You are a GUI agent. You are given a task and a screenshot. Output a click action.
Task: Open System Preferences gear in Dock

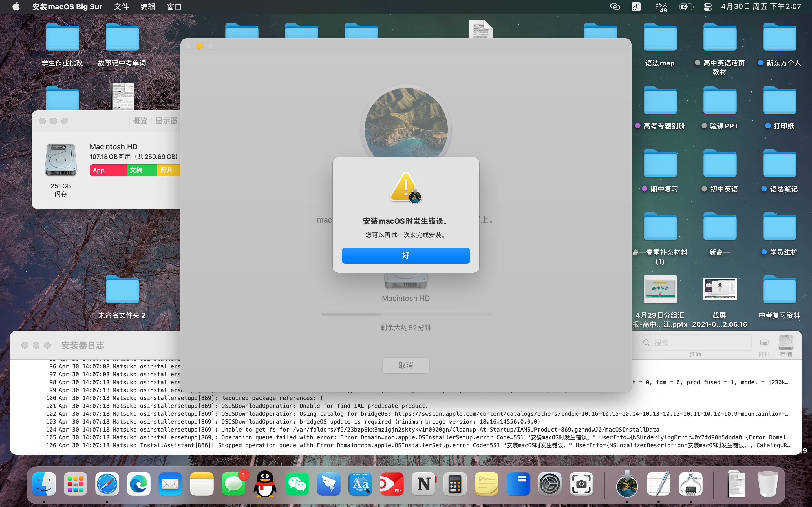coord(550,484)
